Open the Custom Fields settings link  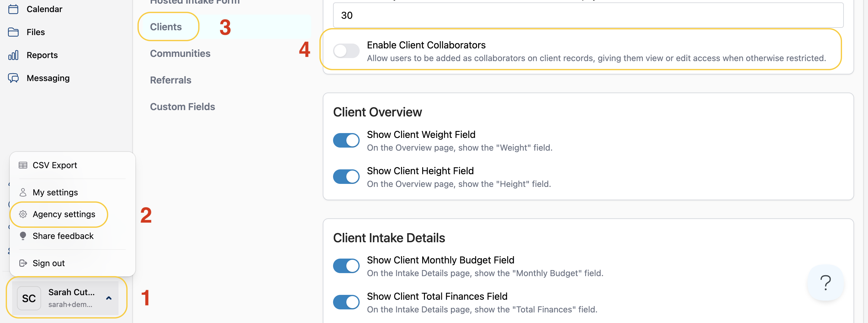(182, 106)
